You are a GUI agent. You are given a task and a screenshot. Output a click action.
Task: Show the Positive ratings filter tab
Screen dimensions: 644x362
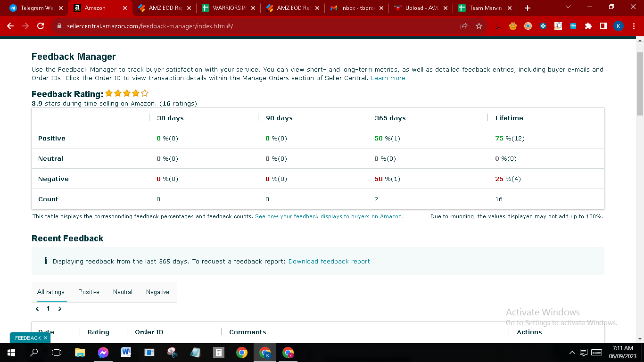tap(89, 292)
